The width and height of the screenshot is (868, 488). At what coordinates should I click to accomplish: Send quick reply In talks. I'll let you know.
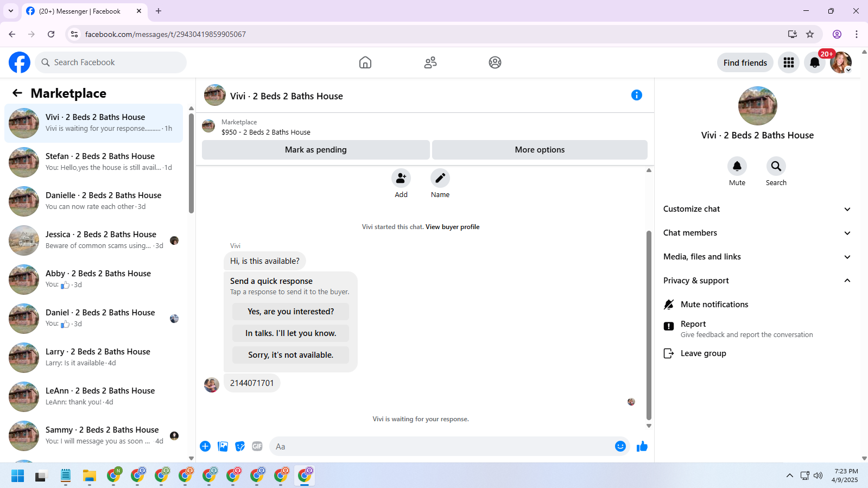(290, 333)
